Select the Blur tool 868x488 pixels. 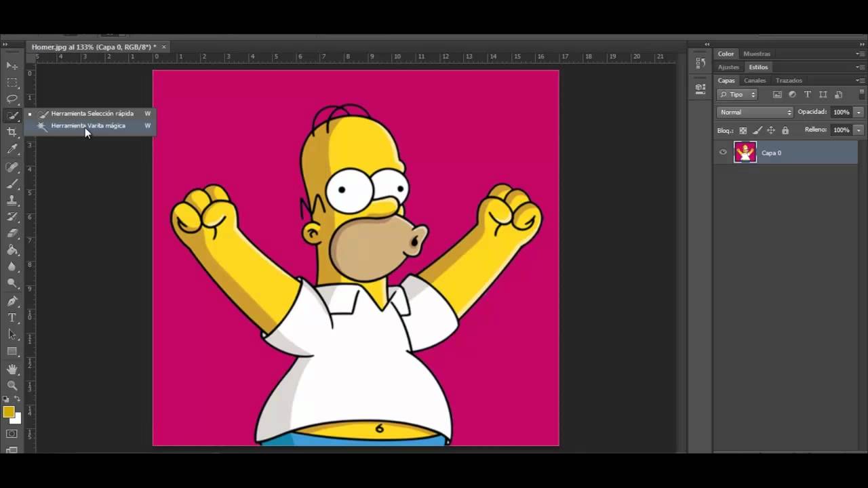(x=12, y=267)
